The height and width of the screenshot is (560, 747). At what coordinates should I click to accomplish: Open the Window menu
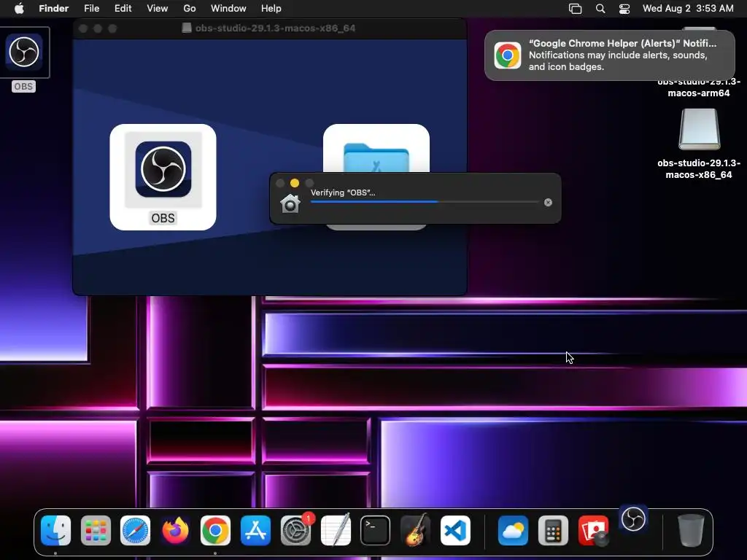coord(228,9)
